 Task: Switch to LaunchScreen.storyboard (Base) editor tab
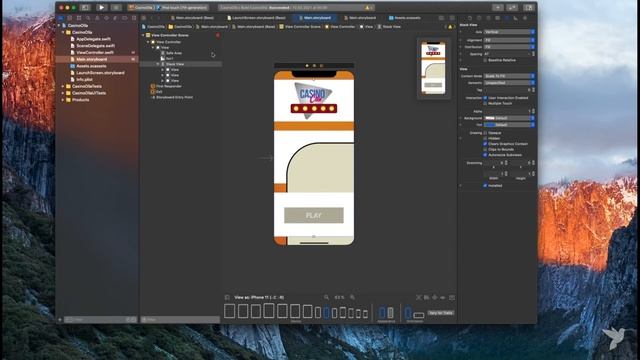(x=256, y=18)
